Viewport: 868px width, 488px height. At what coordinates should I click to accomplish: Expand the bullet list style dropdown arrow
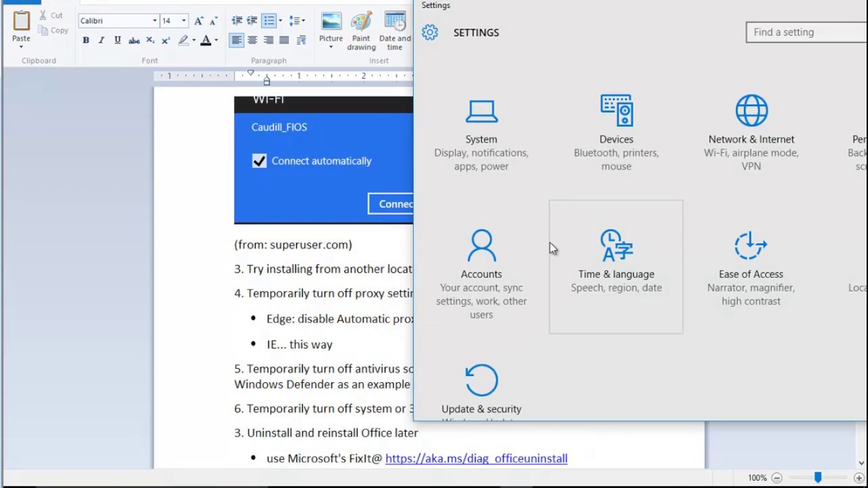tap(281, 21)
